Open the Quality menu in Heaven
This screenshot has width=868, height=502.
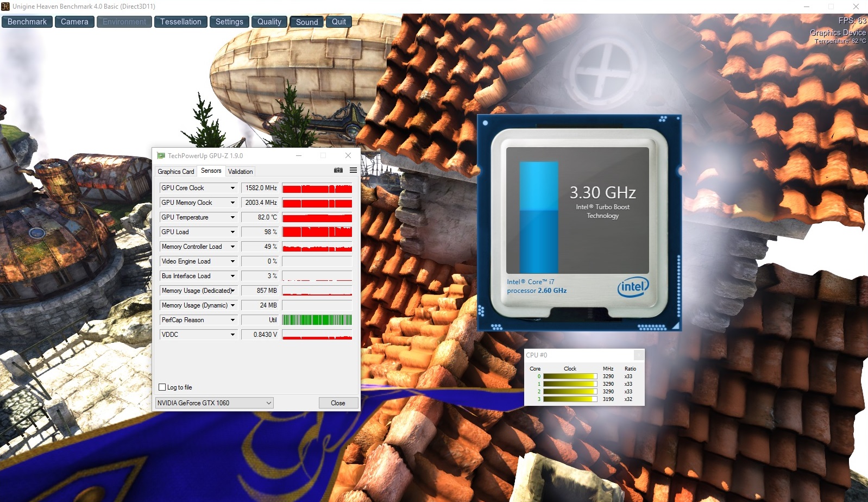[x=269, y=22]
